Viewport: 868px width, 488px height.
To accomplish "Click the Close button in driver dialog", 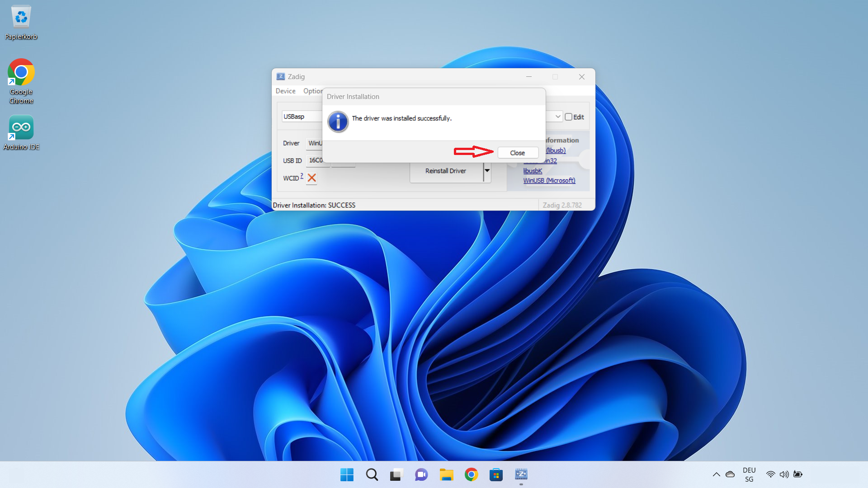I will [x=517, y=153].
